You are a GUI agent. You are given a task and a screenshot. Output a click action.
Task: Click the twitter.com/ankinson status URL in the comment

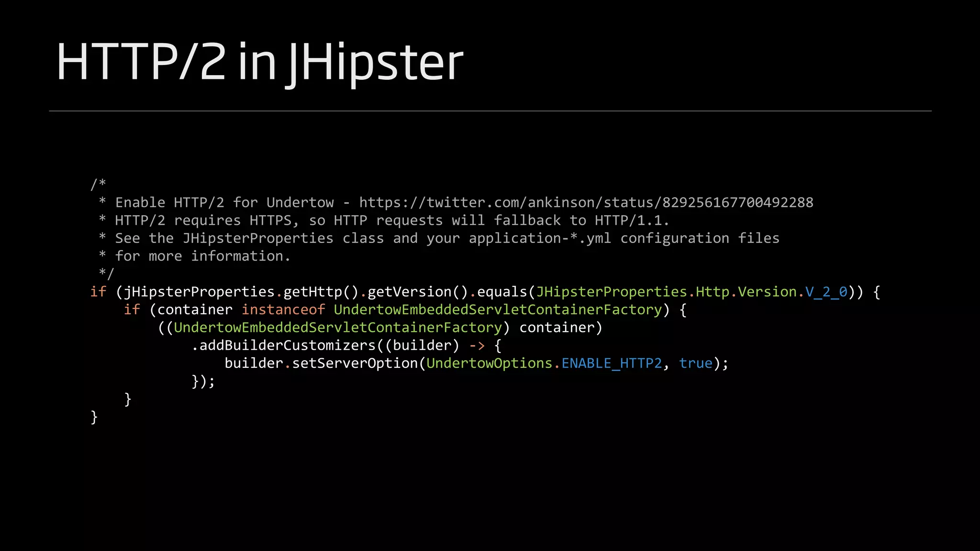pos(586,202)
